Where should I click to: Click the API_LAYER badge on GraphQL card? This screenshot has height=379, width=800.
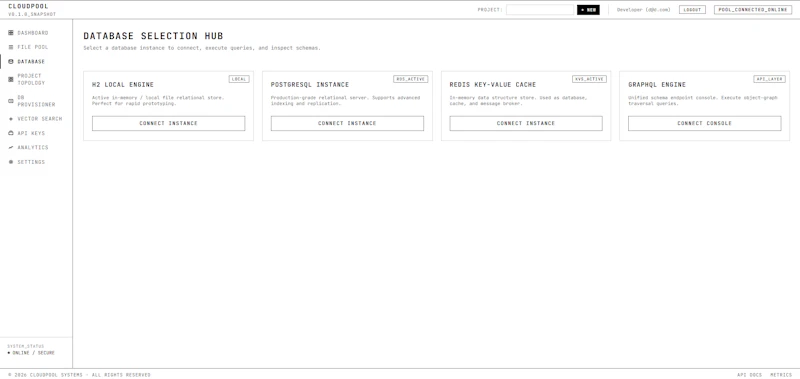pyautogui.click(x=769, y=79)
